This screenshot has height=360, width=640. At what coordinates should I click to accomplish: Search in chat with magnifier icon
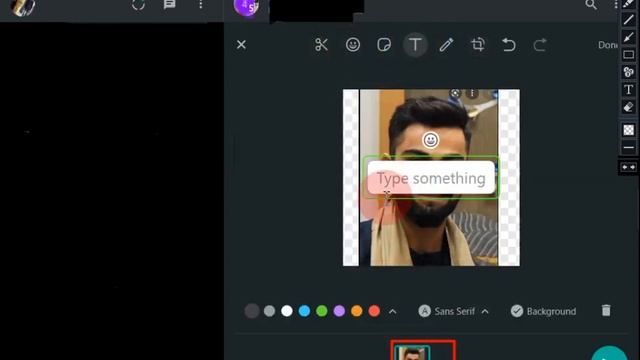pyautogui.click(x=591, y=4)
